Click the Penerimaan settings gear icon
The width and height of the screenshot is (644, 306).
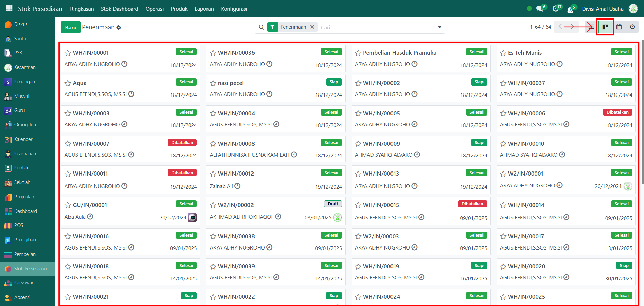coord(119,28)
